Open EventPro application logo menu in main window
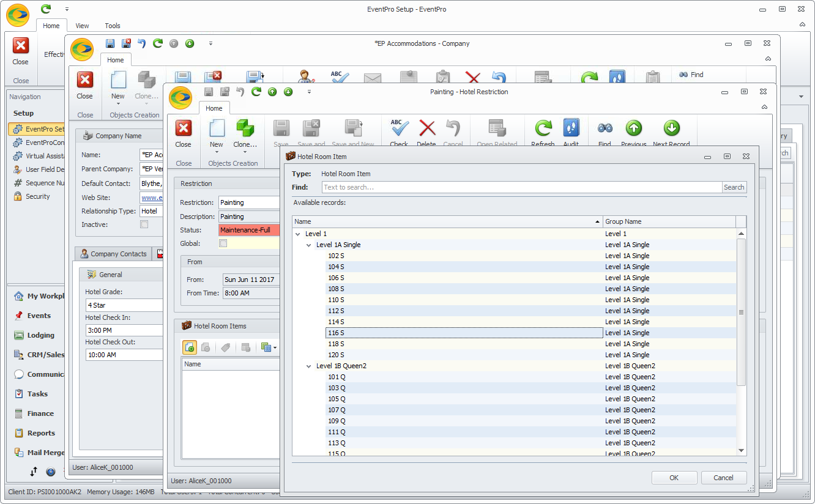Viewport: 815px width, 504px height. (18, 15)
